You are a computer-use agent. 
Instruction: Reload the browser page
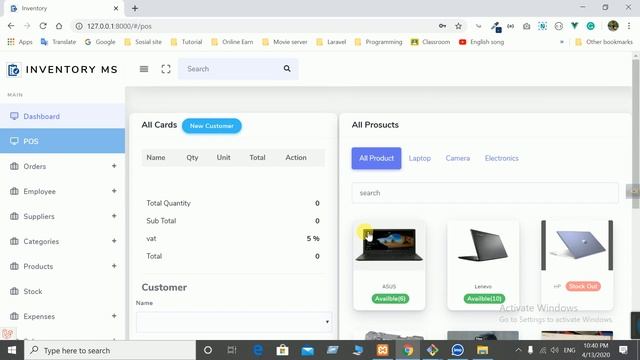point(43,26)
